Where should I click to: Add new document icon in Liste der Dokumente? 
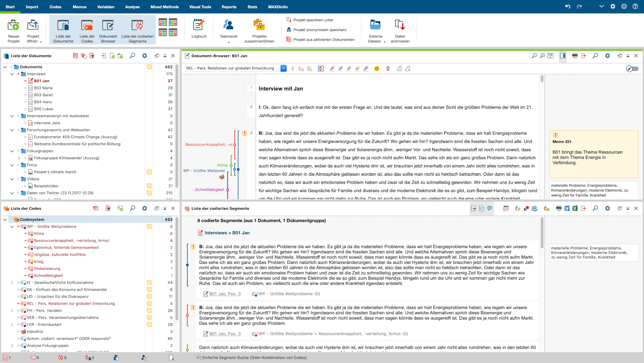coord(112,56)
